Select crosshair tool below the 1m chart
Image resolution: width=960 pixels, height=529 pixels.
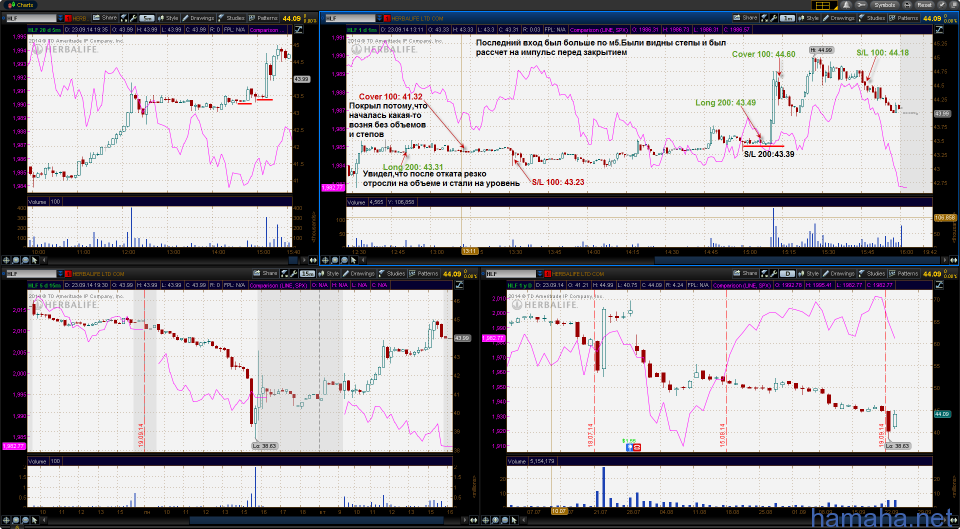click(325, 260)
